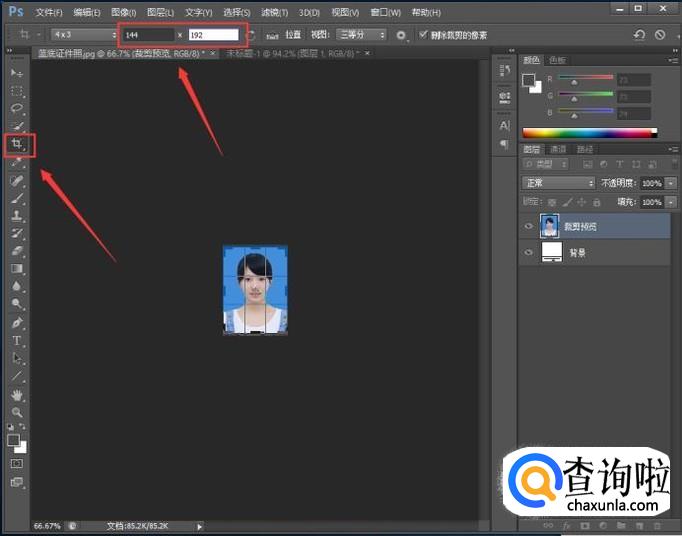
Task: Hide the 裁剪预览 layer via eye icon
Action: (x=528, y=226)
